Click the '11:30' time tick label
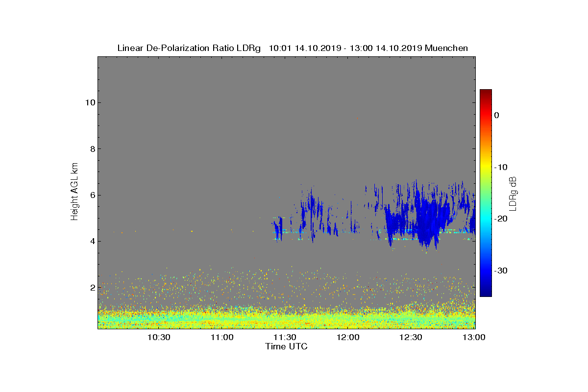The image size is (588, 392). tap(285, 337)
